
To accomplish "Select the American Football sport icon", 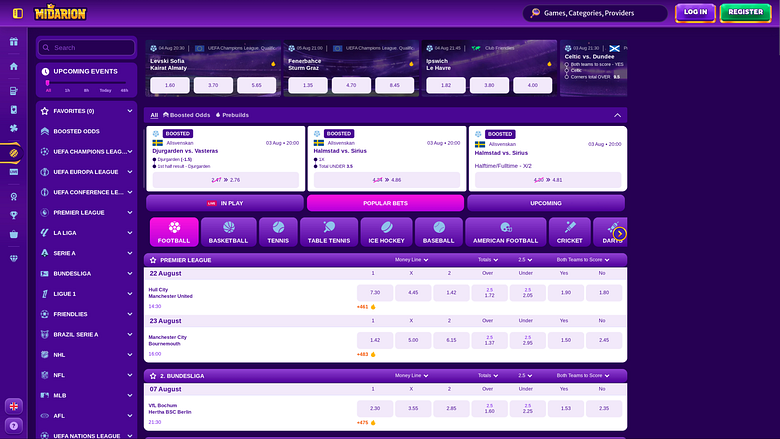I will (505, 232).
